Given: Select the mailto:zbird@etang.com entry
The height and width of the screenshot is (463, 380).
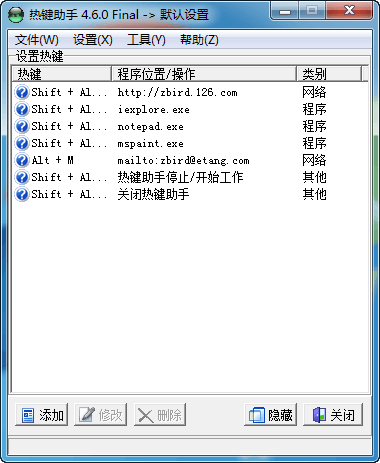Looking at the screenshot, I should click(x=183, y=160).
